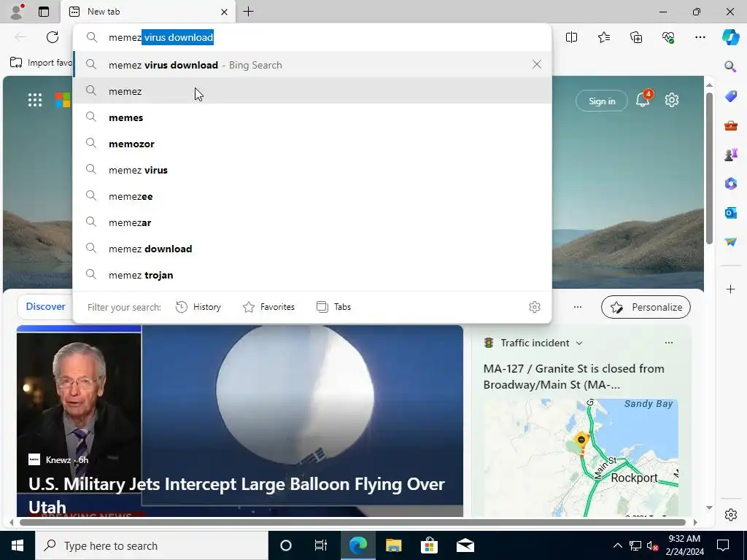Screen dimensions: 747x560
Task: Open the split screen icon
Action: click(571, 37)
